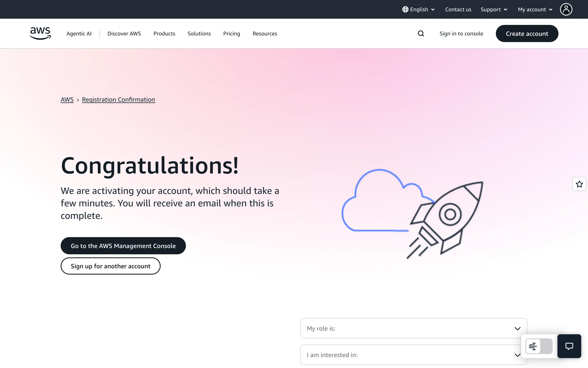Go to the AWS Management Console
The image size is (588, 368).
[123, 246]
